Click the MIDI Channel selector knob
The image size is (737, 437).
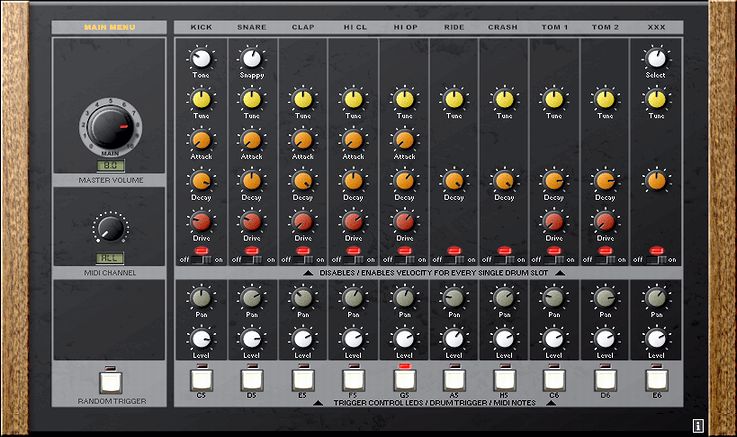pos(110,229)
